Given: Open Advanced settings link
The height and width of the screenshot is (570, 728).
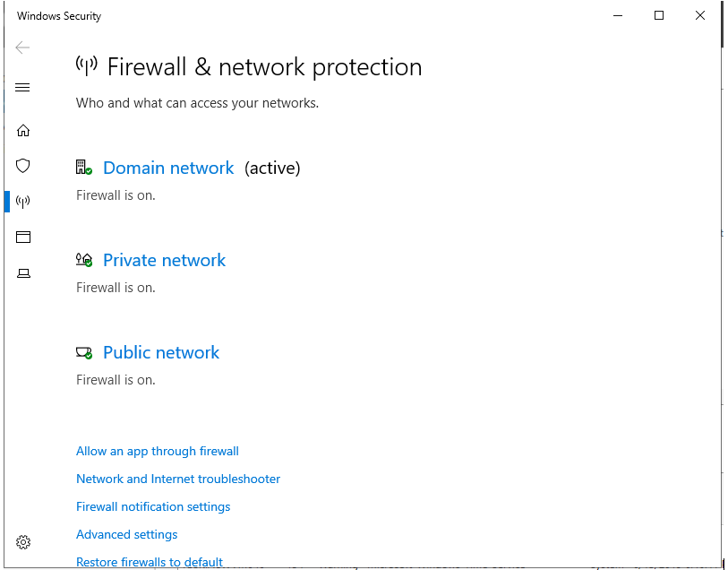Looking at the screenshot, I should click(127, 535).
